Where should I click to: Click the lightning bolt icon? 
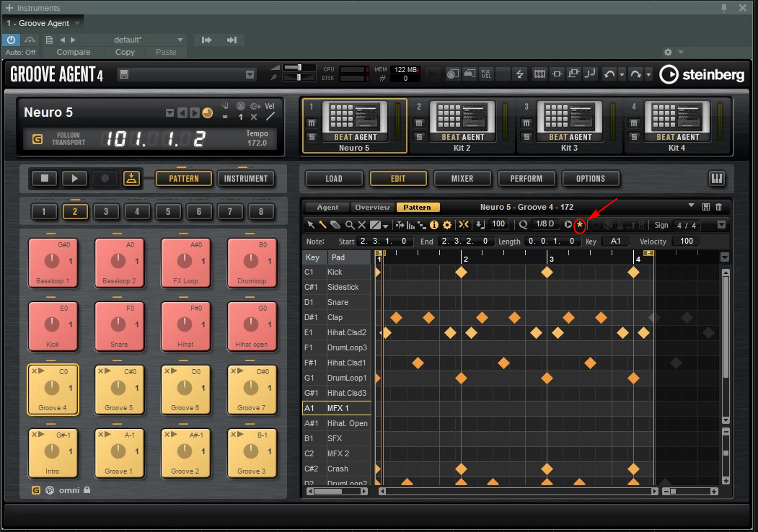(x=520, y=74)
